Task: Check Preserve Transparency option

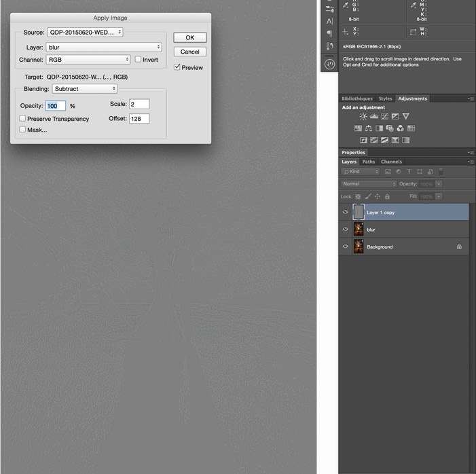Action: pos(22,119)
